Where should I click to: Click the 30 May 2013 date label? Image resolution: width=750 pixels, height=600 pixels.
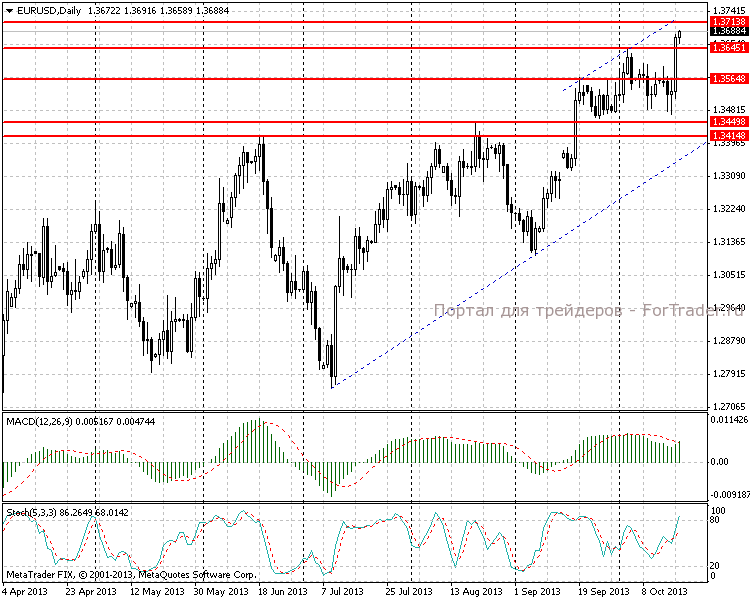221,591
